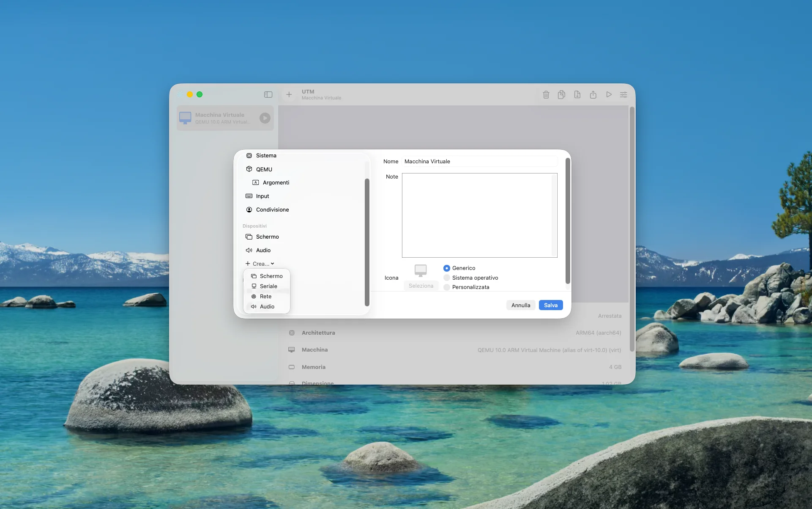
Task: Select Seriale in the Crea menu
Action: click(268, 286)
